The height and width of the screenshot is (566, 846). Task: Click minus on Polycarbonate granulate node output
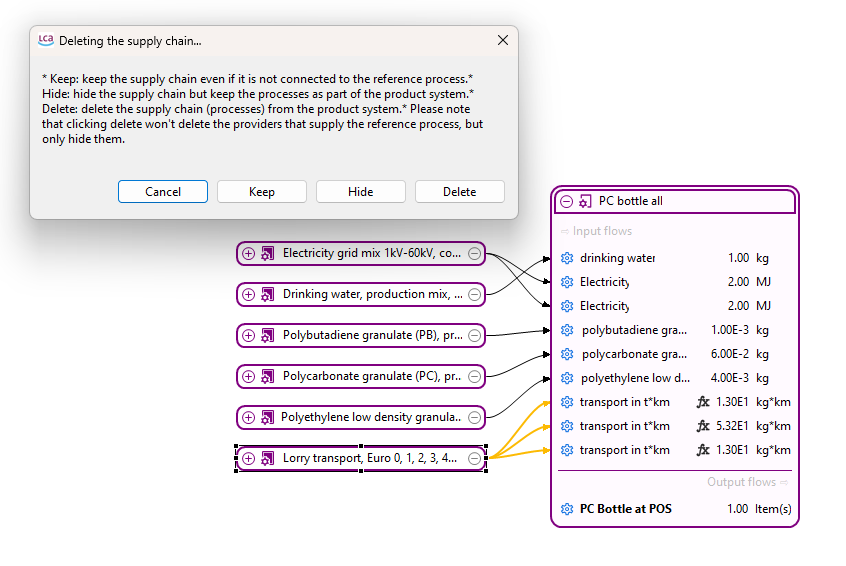click(474, 377)
